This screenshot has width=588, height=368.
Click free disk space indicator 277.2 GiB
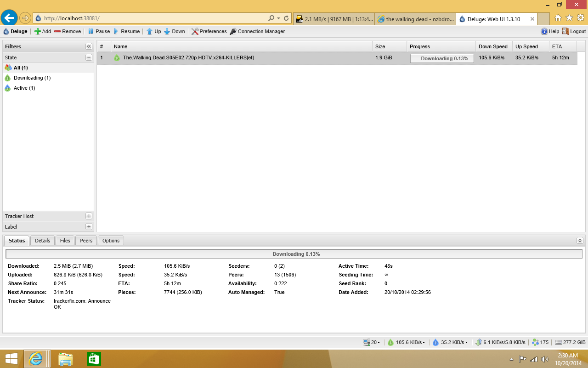[570, 342]
